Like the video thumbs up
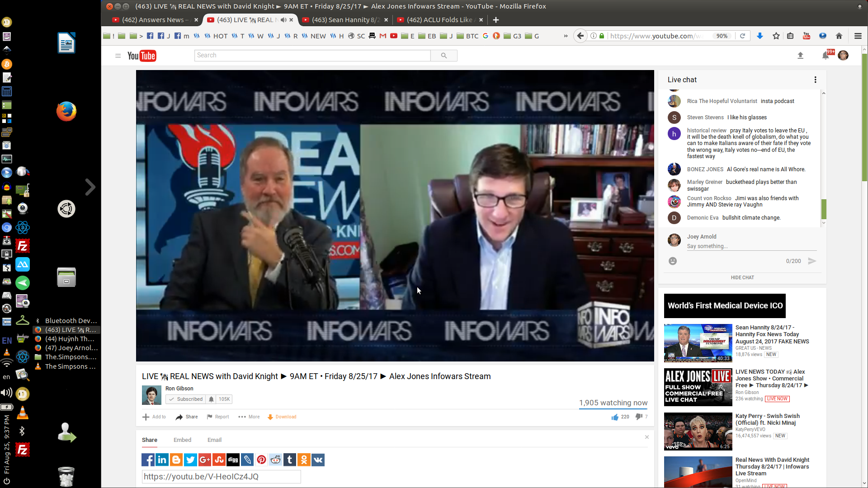The image size is (868, 488). 615,417
